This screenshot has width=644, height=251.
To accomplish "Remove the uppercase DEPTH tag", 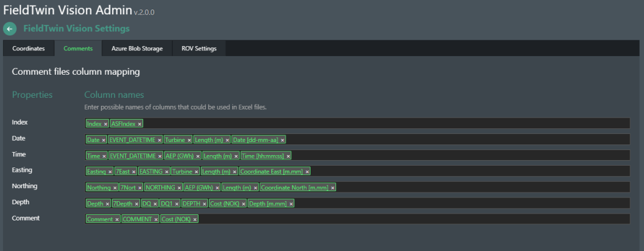I will (204, 204).
